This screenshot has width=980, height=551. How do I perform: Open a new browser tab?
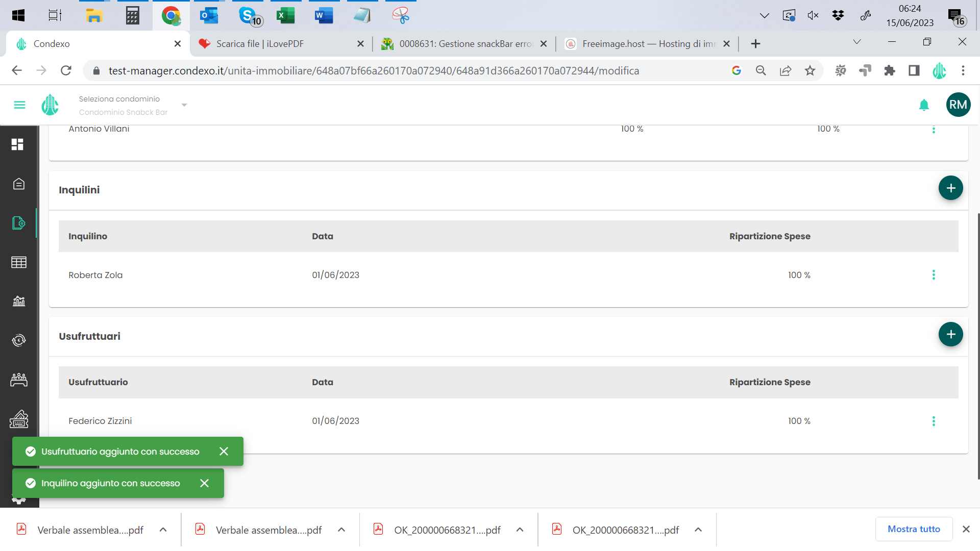[755, 44]
